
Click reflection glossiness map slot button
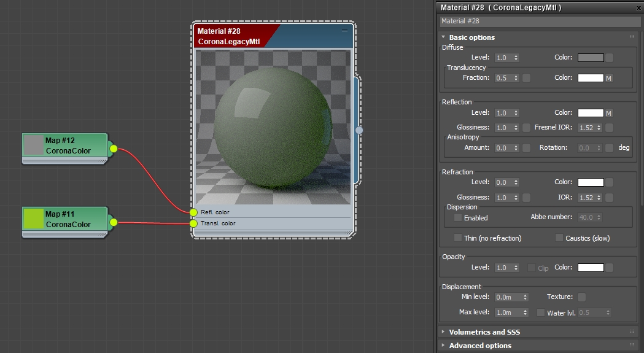pos(526,128)
